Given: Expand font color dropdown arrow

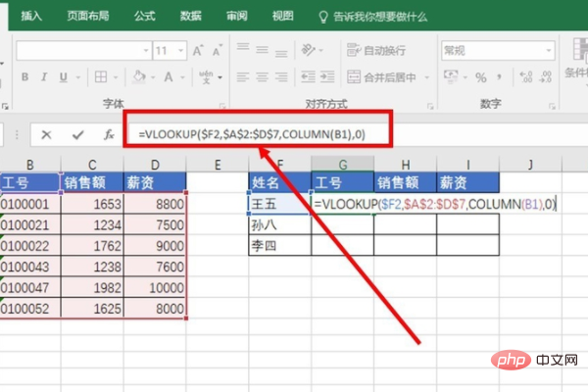Looking at the screenshot, I should tap(182, 77).
